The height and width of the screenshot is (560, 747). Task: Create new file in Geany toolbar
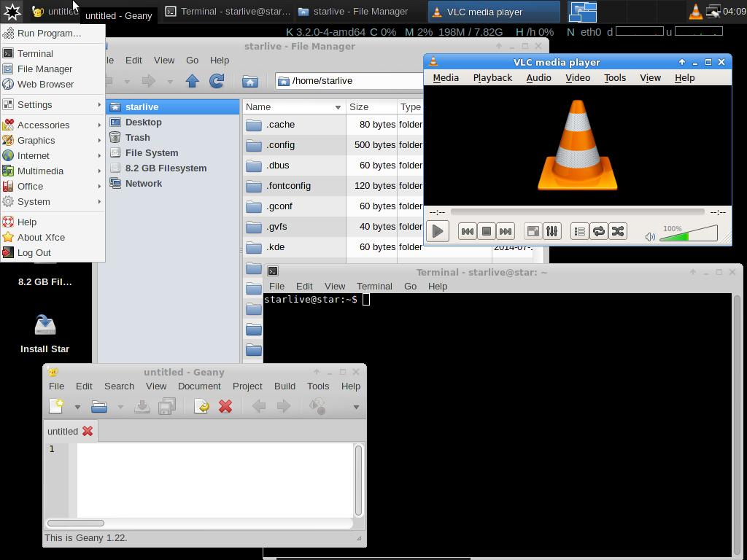pos(56,406)
